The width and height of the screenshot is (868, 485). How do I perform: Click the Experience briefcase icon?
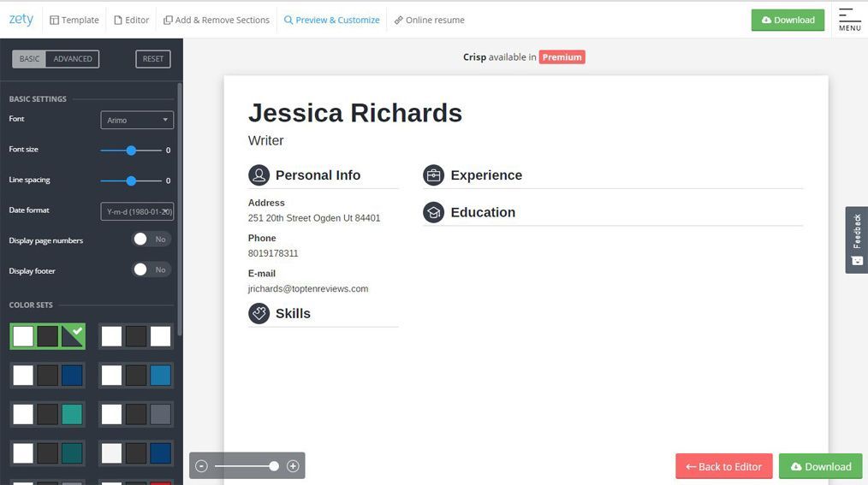pos(433,174)
